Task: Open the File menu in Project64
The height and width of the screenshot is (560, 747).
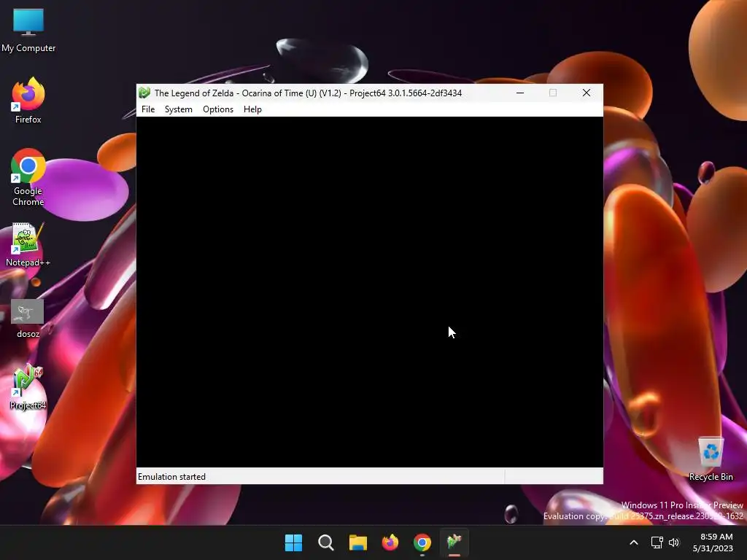Action: pos(147,109)
